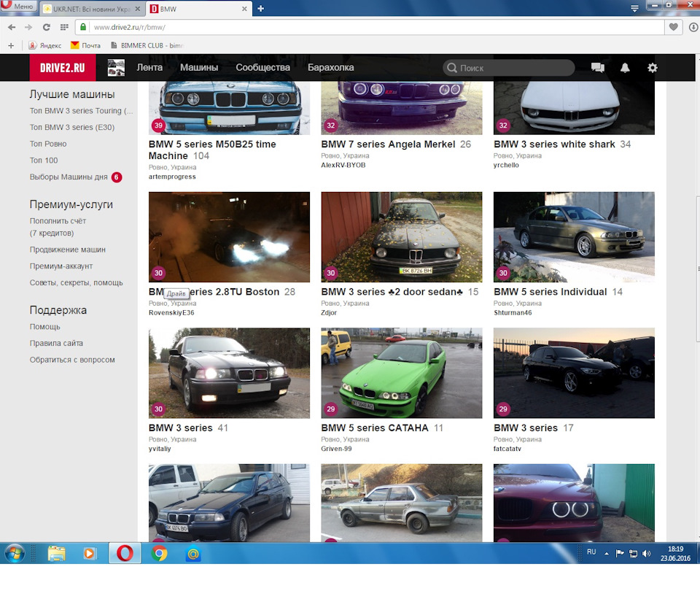Image resolution: width=700 pixels, height=591 pixels.
Task: Open BMW 7 series Angela Merkel title
Action: (x=388, y=144)
